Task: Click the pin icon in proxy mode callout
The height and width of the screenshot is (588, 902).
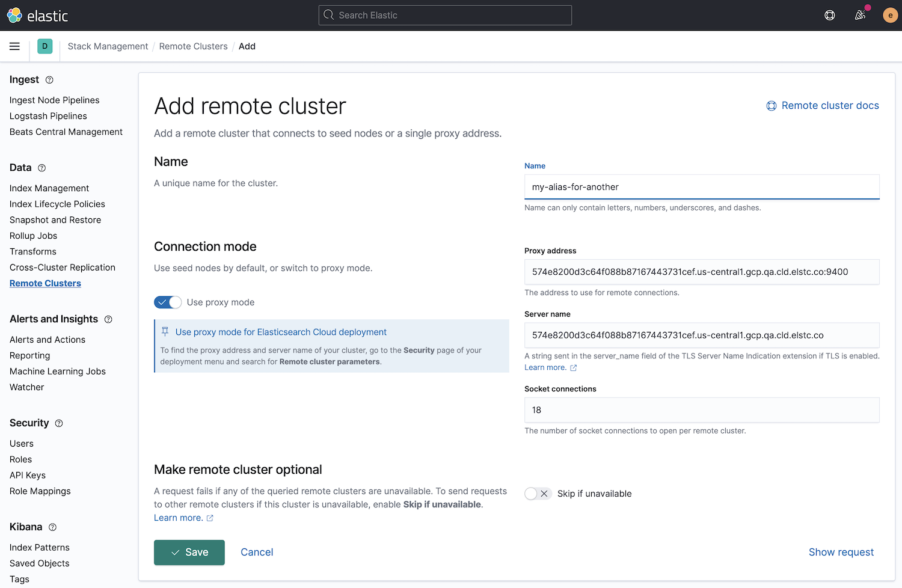Action: point(165,331)
